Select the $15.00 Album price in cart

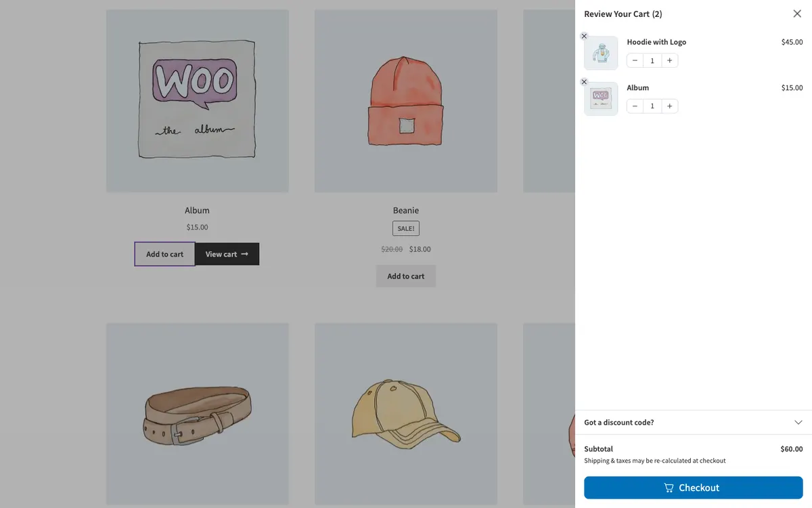tap(792, 87)
